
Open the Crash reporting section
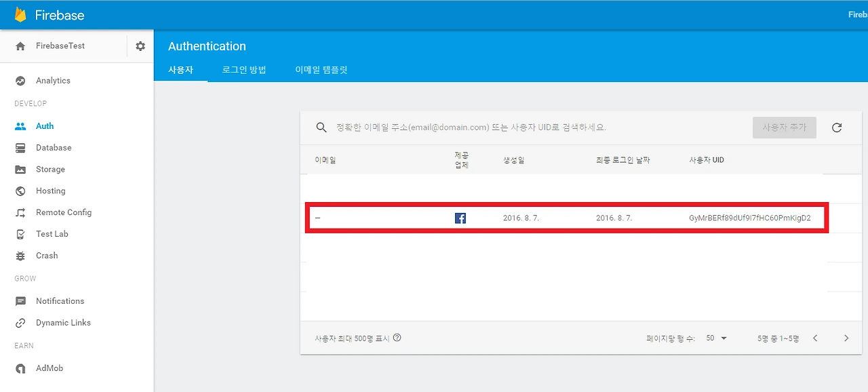click(46, 255)
